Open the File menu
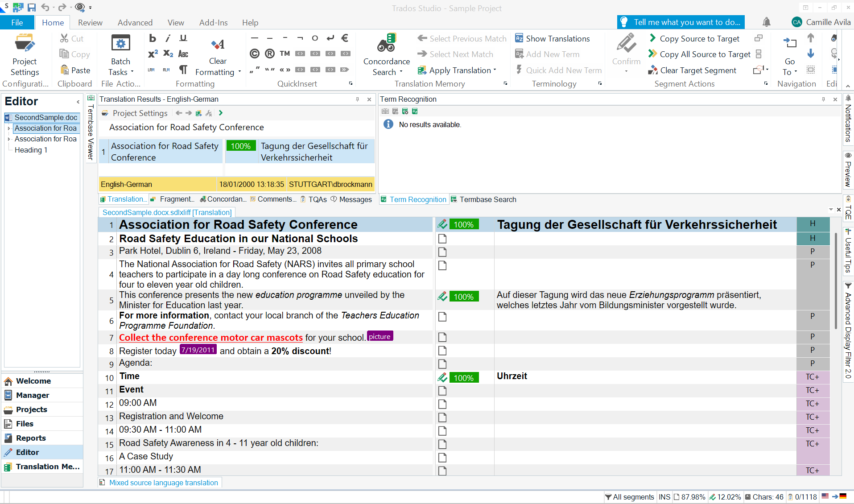 [17, 22]
